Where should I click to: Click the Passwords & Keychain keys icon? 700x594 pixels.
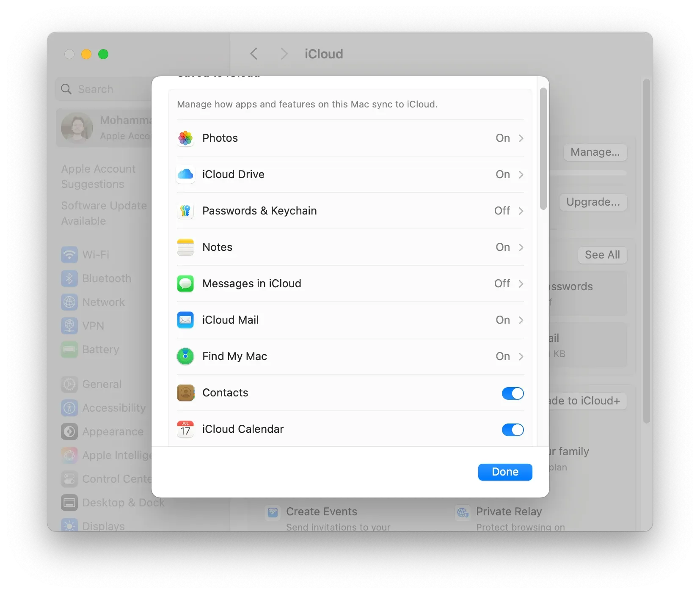(185, 211)
